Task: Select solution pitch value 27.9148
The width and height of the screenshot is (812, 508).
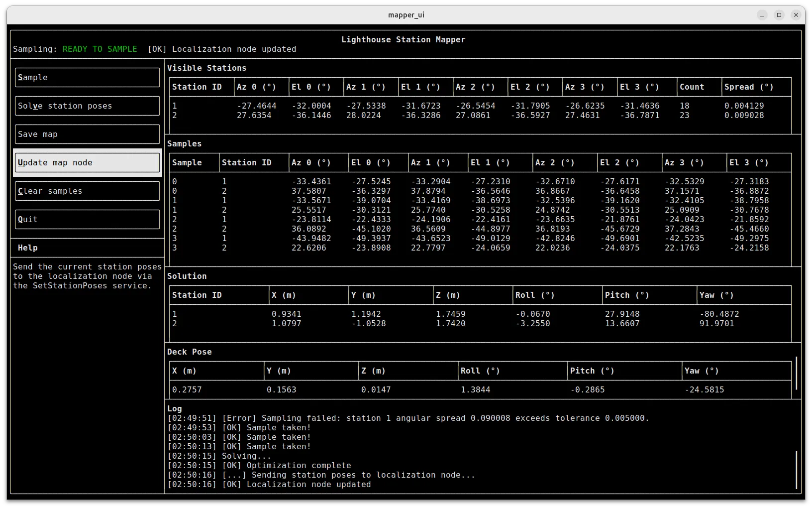Action: (622, 314)
